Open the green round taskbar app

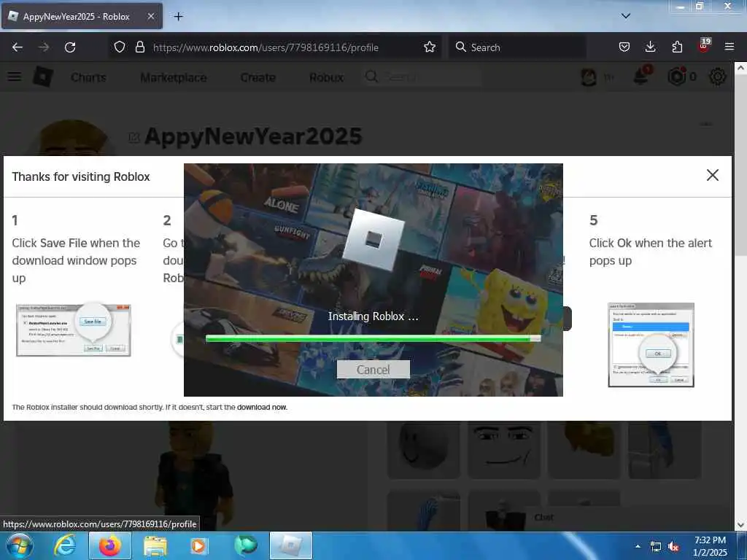[x=245, y=545]
